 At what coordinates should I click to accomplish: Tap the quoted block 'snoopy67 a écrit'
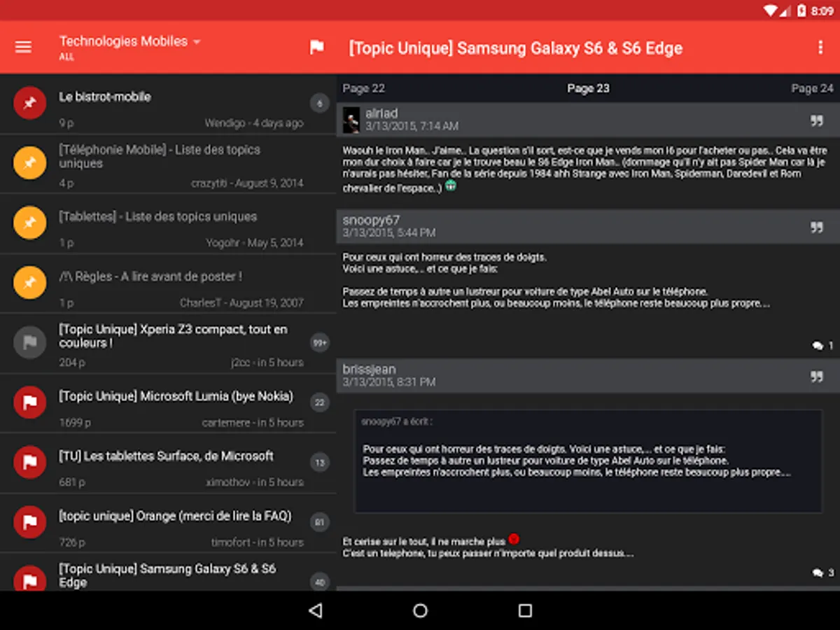click(588, 461)
